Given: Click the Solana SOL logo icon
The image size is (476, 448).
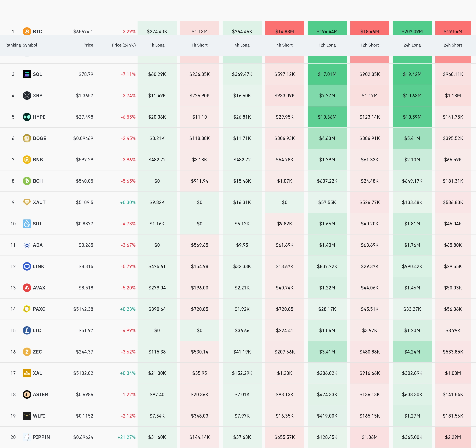Looking at the screenshot, I should 27,74.
